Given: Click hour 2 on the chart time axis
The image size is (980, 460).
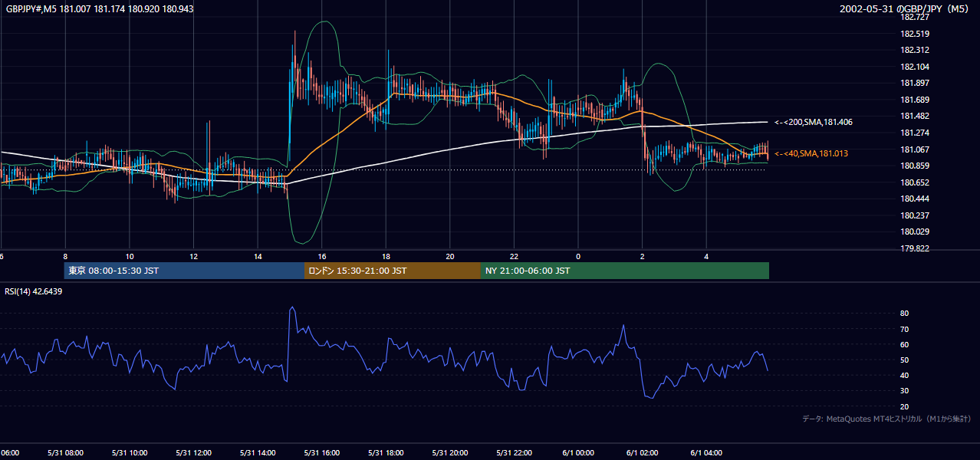Looking at the screenshot, I should [x=643, y=256].
